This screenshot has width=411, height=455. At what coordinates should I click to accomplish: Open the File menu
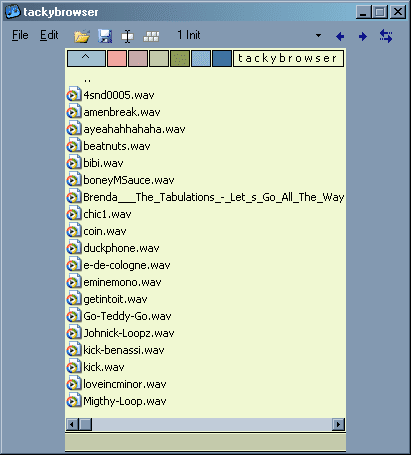pos(20,35)
